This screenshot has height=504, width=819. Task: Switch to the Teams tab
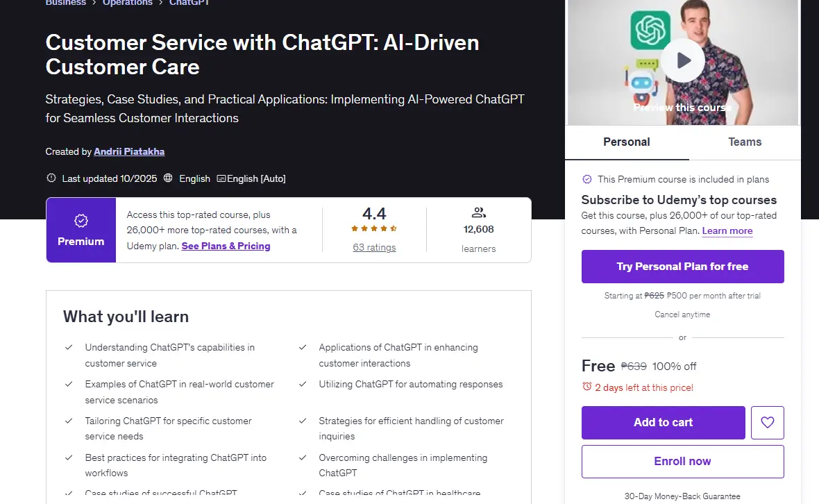click(x=745, y=142)
